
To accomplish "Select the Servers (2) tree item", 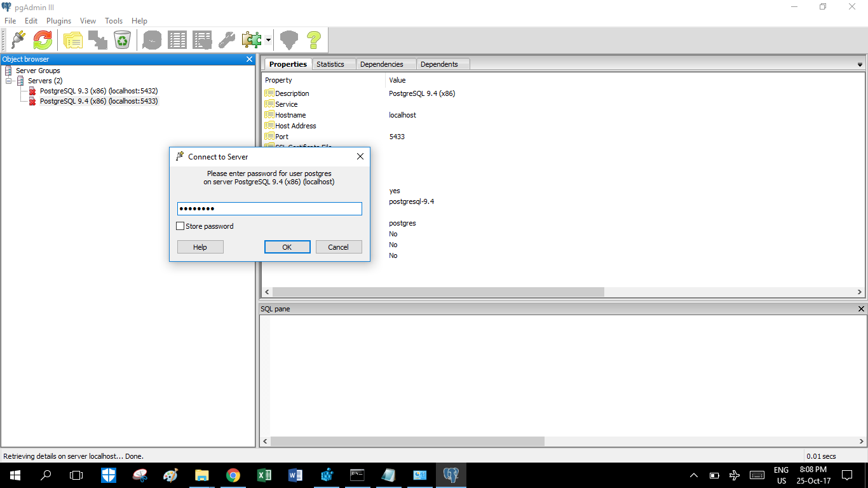I will tap(45, 81).
